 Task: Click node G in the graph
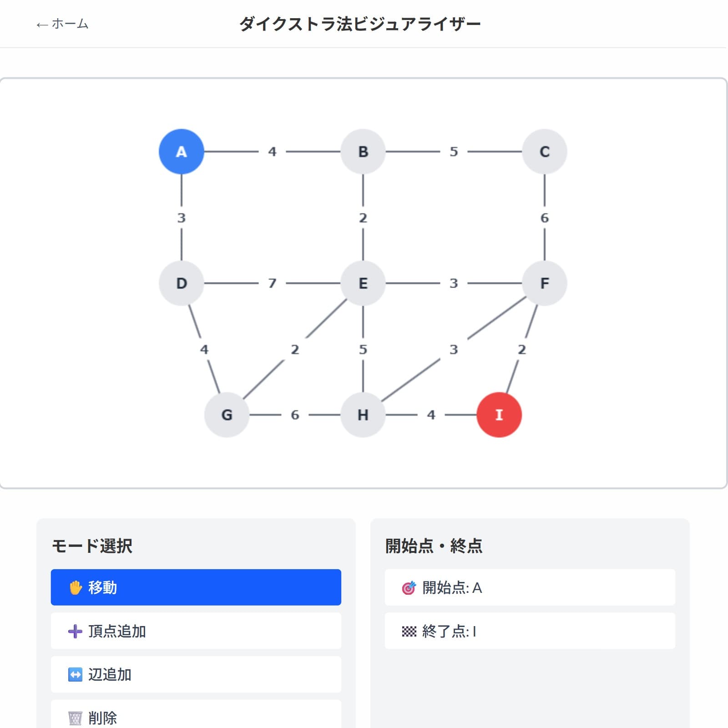227,415
